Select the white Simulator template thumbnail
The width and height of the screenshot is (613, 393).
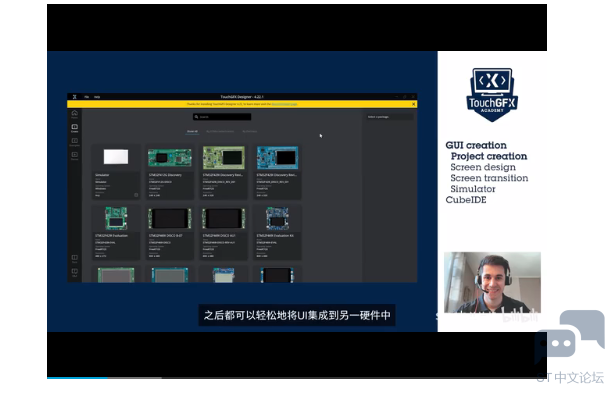coord(116,157)
